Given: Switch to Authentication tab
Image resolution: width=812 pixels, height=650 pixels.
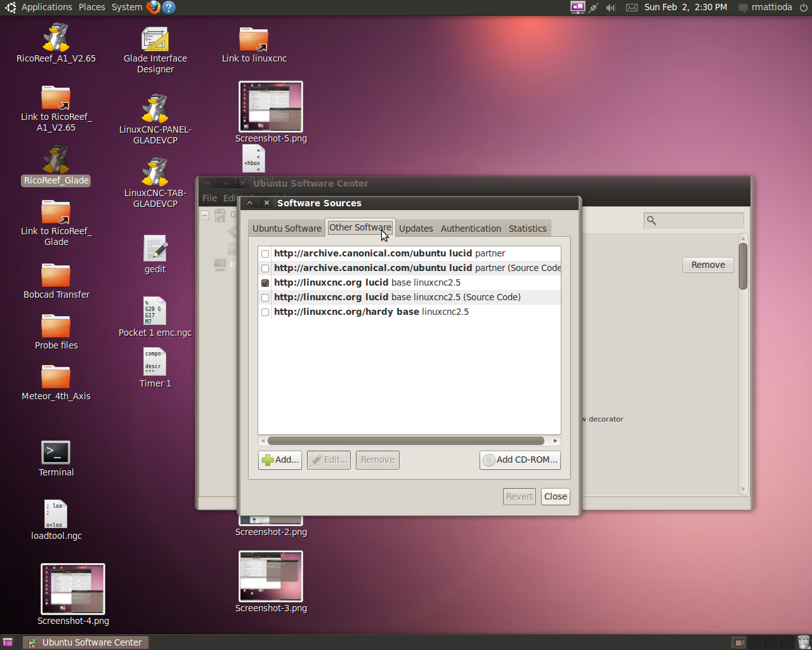Looking at the screenshot, I should [x=471, y=229].
